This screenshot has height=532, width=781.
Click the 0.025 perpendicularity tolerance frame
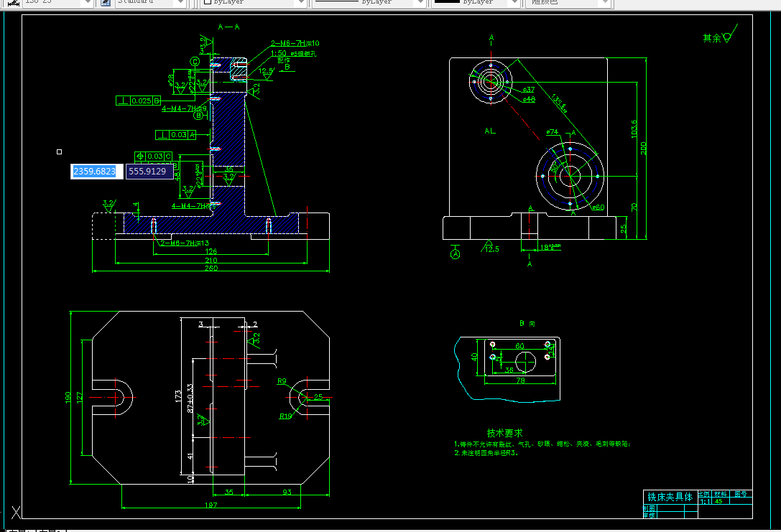(139, 101)
